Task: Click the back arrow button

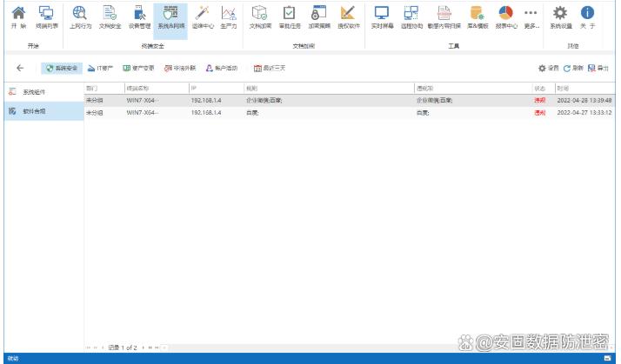Action: [20, 68]
